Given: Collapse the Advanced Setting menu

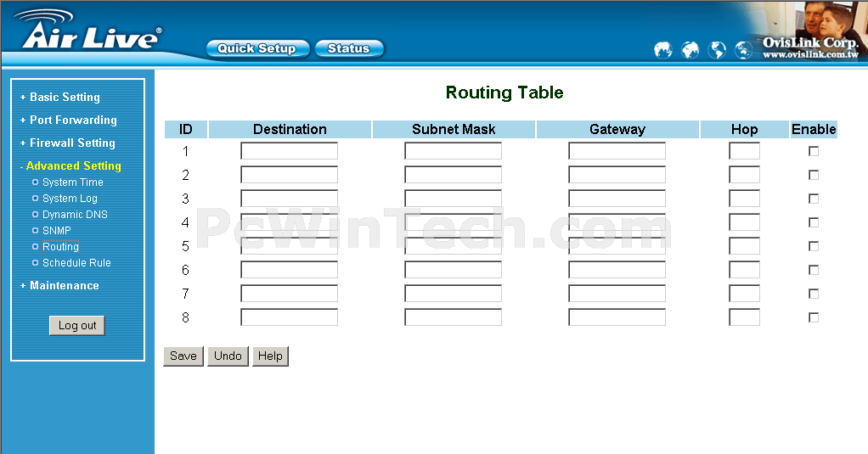Looking at the screenshot, I should click(x=73, y=165).
